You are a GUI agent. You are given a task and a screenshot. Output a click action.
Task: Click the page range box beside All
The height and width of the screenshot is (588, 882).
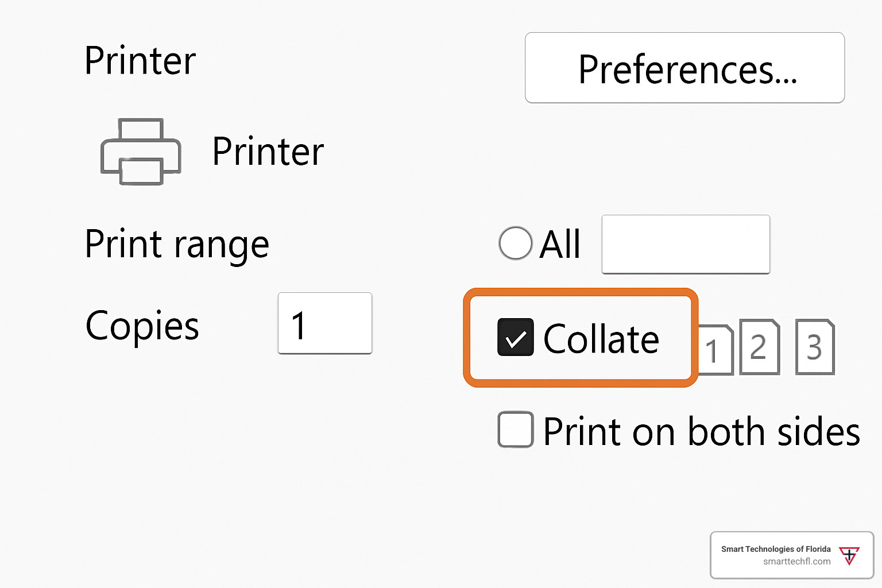point(685,244)
